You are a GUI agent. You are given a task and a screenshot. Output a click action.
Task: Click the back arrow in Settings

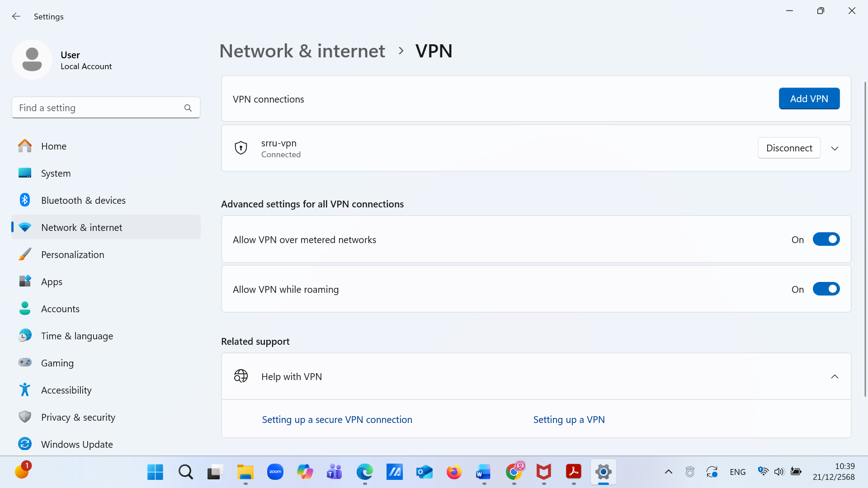point(16,16)
